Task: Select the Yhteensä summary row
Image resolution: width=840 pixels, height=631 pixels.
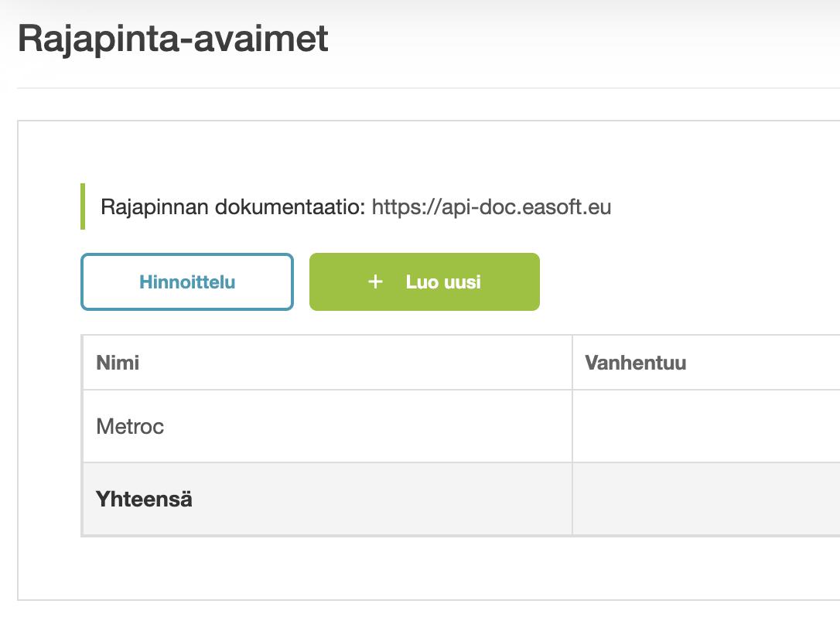Action: (x=325, y=499)
